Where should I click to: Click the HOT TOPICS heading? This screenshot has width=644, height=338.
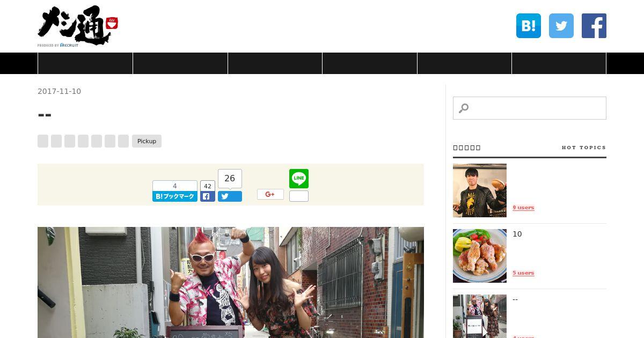pyautogui.click(x=584, y=148)
